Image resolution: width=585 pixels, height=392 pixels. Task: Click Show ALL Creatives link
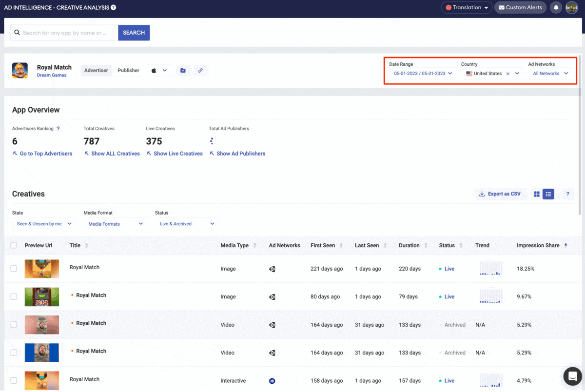(112, 154)
